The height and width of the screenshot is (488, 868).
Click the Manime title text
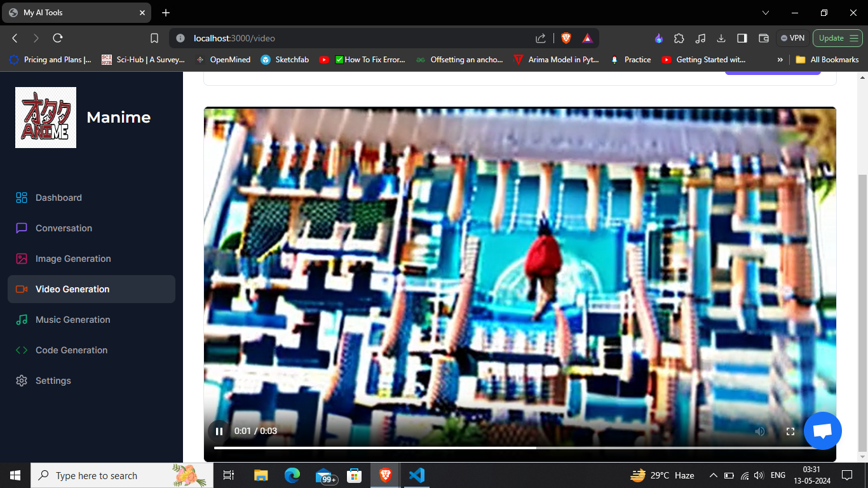[x=119, y=118]
